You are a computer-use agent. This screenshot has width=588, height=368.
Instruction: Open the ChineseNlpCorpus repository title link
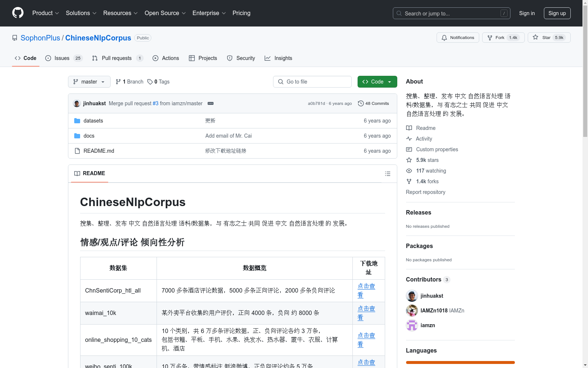click(x=98, y=38)
